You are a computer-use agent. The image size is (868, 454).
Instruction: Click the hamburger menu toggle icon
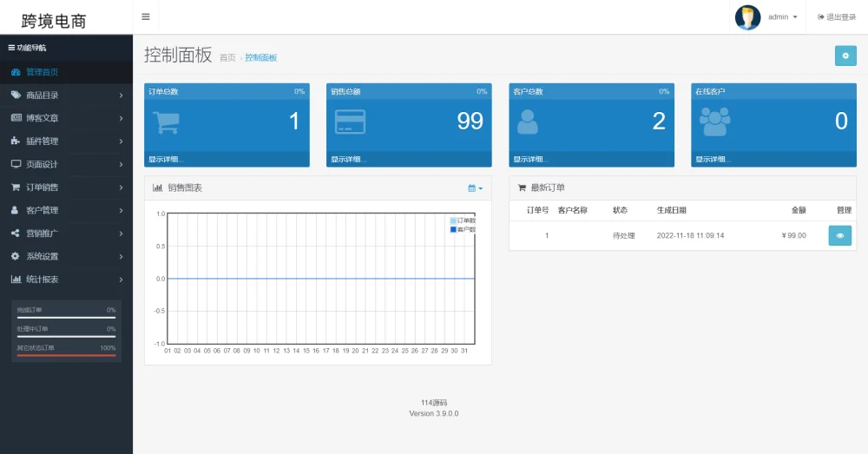coord(145,16)
